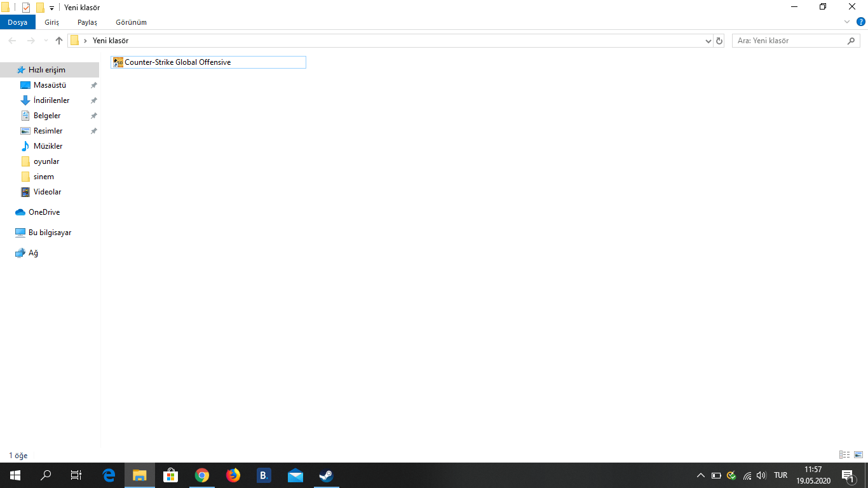Click the magnifier search icon
The width and height of the screenshot is (868, 488).
[x=851, y=41]
